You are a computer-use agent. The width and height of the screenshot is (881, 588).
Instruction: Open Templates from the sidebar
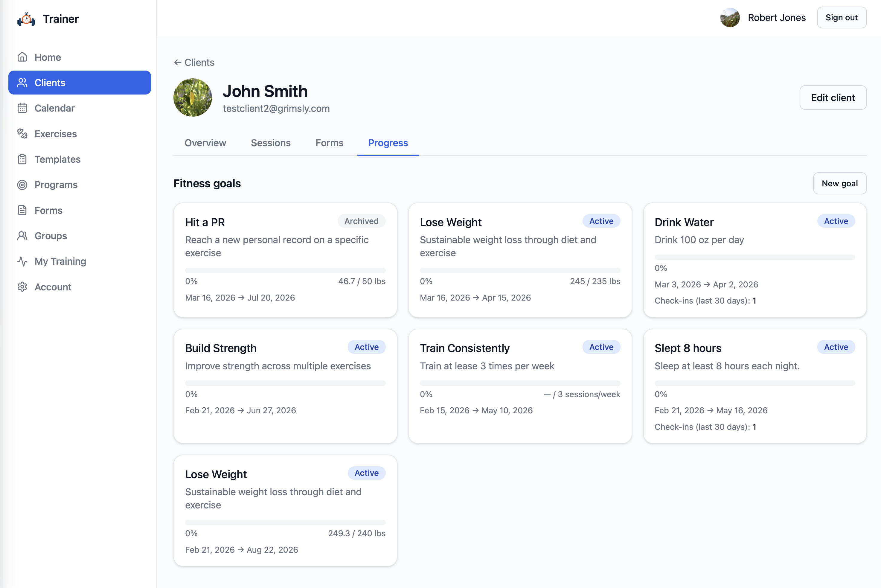pos(80,159)
